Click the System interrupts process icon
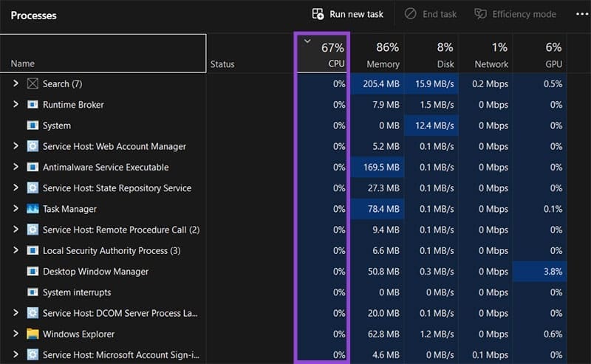The image size is (591, 364). tap(33, 292)
